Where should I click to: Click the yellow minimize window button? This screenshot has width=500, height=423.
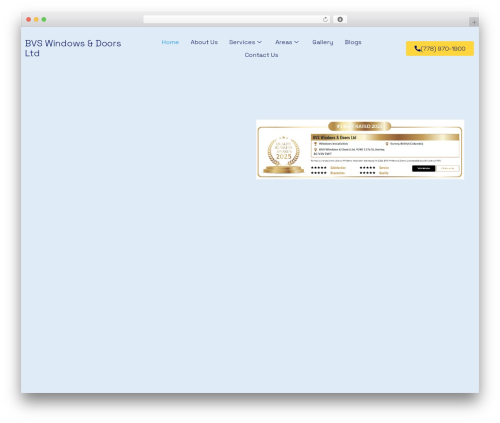(36, 19)
